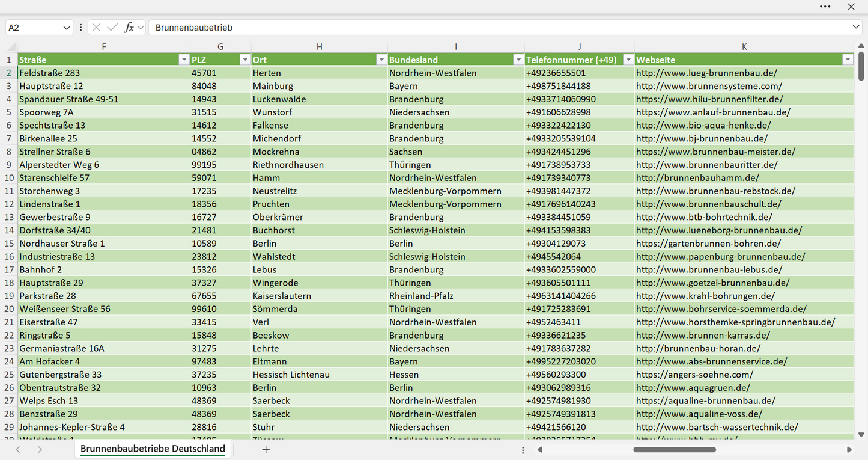Viewport: 868px width, 460px height.
Task: Open the Straße column filter dropdown
Action: coord(184,60)
